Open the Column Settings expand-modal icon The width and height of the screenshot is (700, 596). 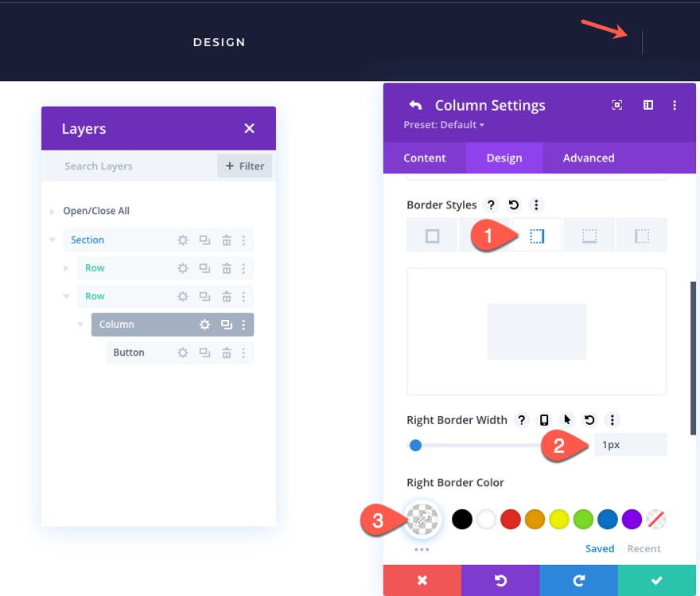(x=617, y=104)
